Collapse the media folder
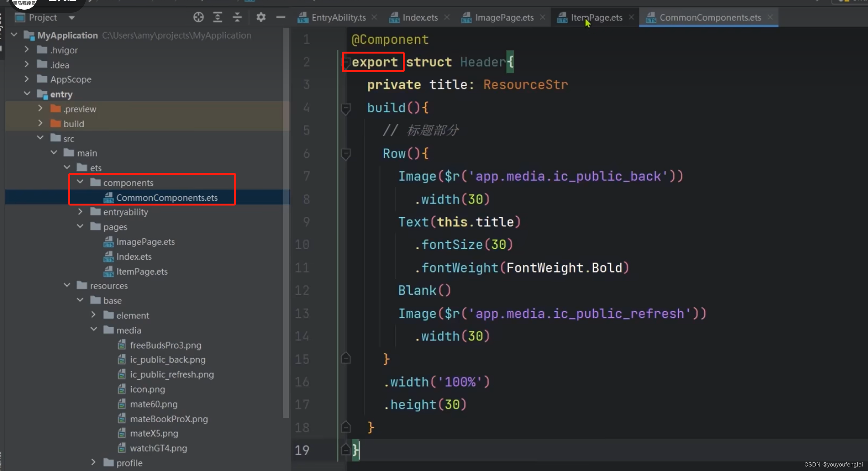The image size is (868, 471). tap(94, 330)
